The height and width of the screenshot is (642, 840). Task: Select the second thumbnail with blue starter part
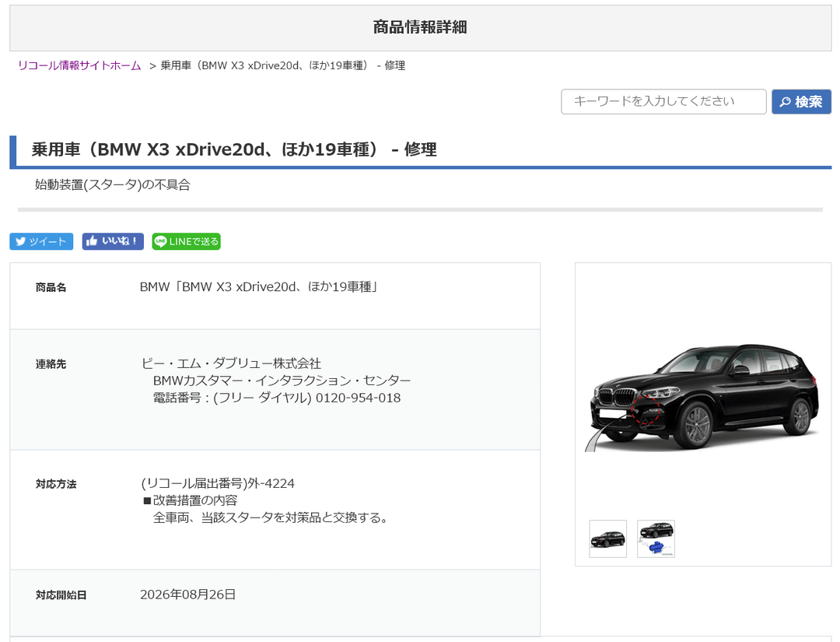click(x=656, y=539)
